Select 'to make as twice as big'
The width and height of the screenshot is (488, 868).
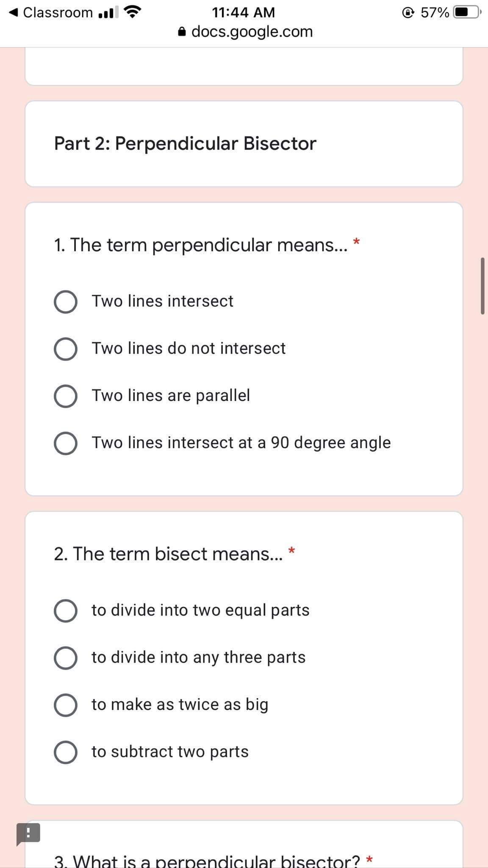[66, 704]
